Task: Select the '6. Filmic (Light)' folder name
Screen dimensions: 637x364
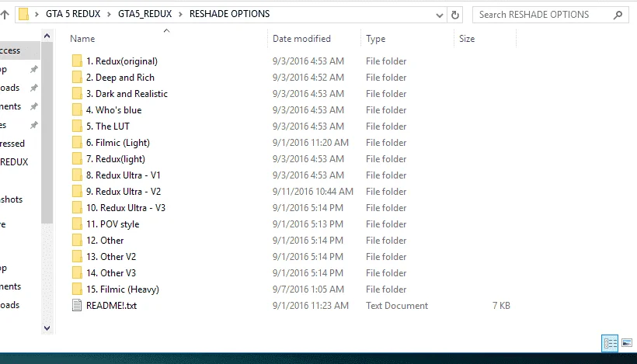Action: (x=118, y=143)
